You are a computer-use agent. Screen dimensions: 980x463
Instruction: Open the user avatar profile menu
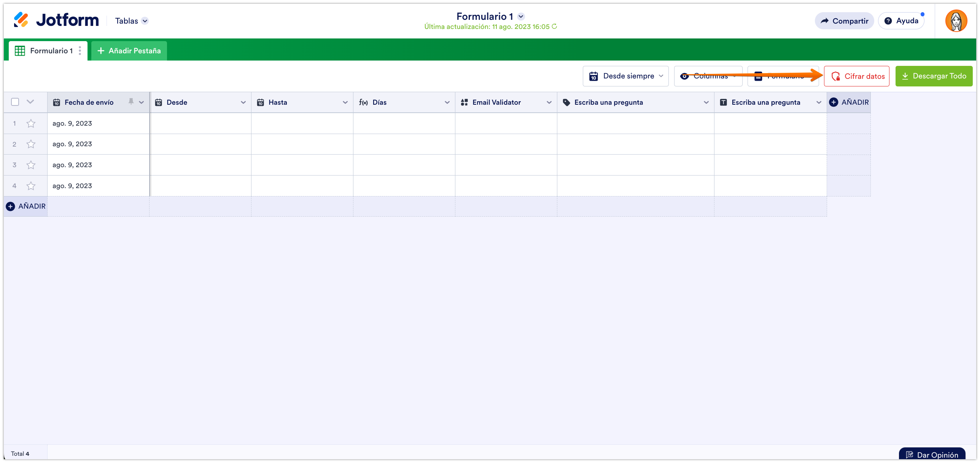[956, 21]
